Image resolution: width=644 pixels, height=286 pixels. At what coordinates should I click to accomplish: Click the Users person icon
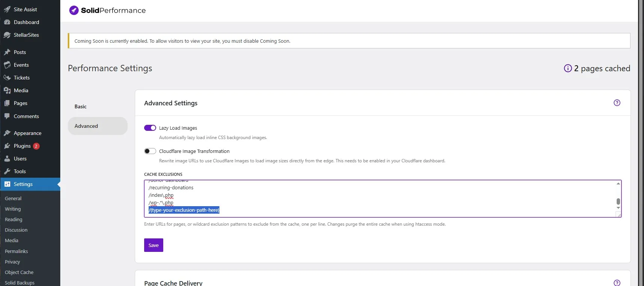(x=7, y=159)
